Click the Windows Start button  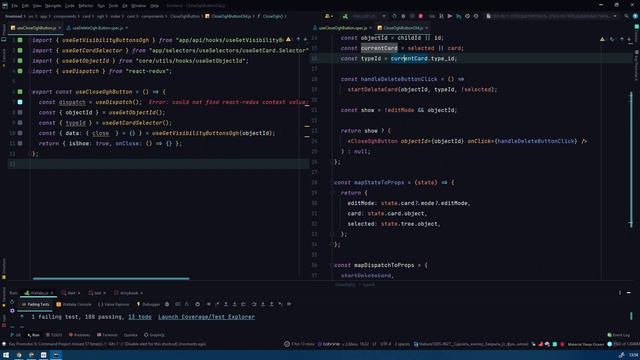click(6, 355)
